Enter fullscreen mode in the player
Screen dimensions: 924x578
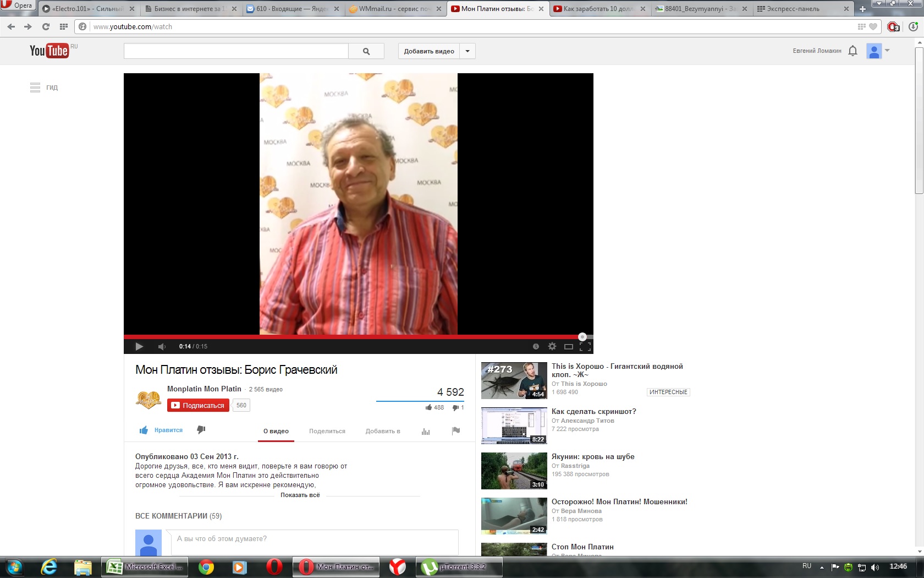585,346
